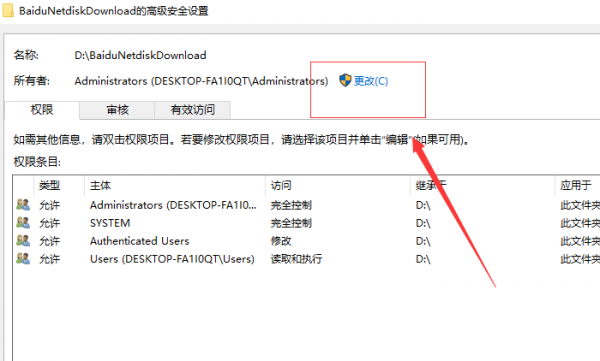The image size is (600, 361).
Task: Click the Authenticated Users entry's group icon
Action: click(x=23, y=241)
